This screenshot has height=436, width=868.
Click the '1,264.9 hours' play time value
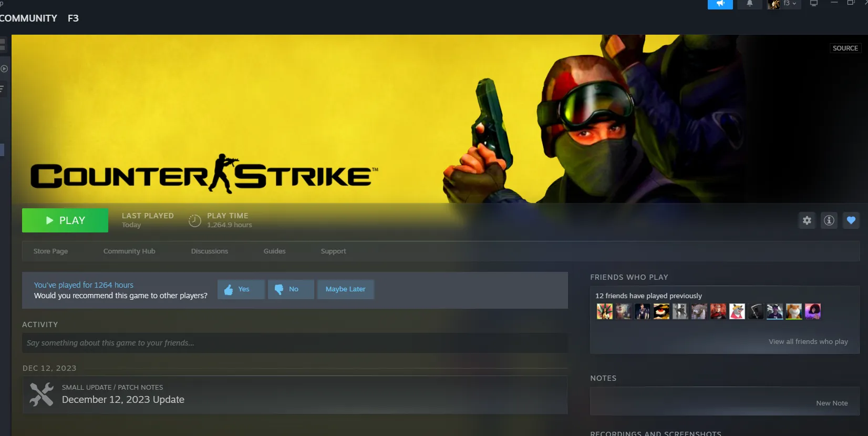pyautogui.click(x=230, y=225)
